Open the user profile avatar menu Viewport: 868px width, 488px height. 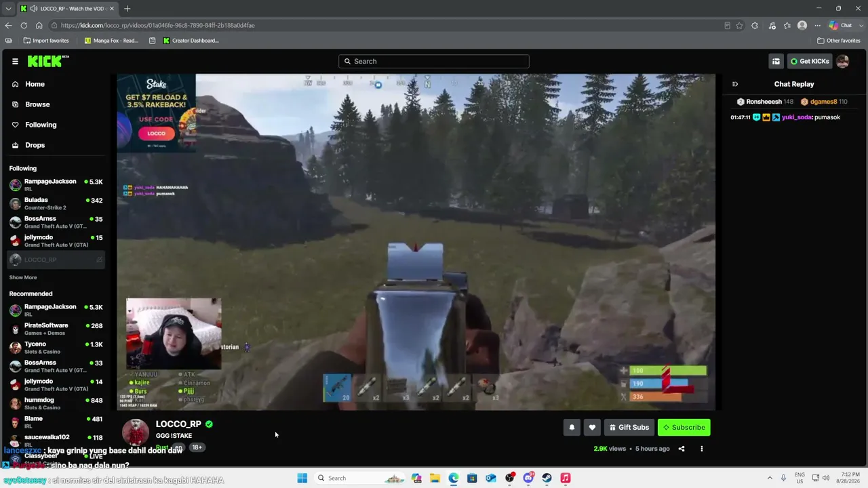click(x=843, y=61)
